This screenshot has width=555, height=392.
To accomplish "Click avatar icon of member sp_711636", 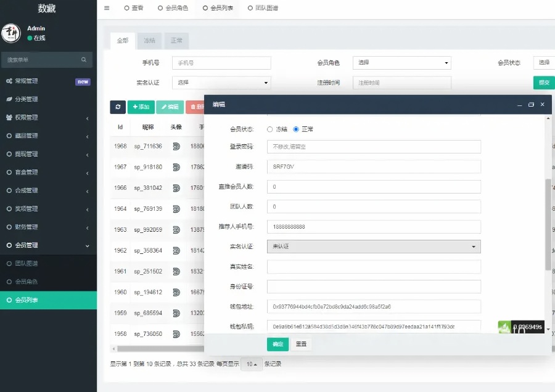I will pyautogui.click(x=176, y=147).
